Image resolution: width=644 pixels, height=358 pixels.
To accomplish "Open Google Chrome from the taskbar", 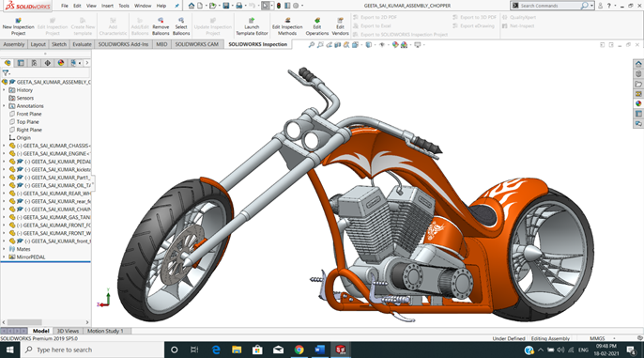I will click(299, 350).
